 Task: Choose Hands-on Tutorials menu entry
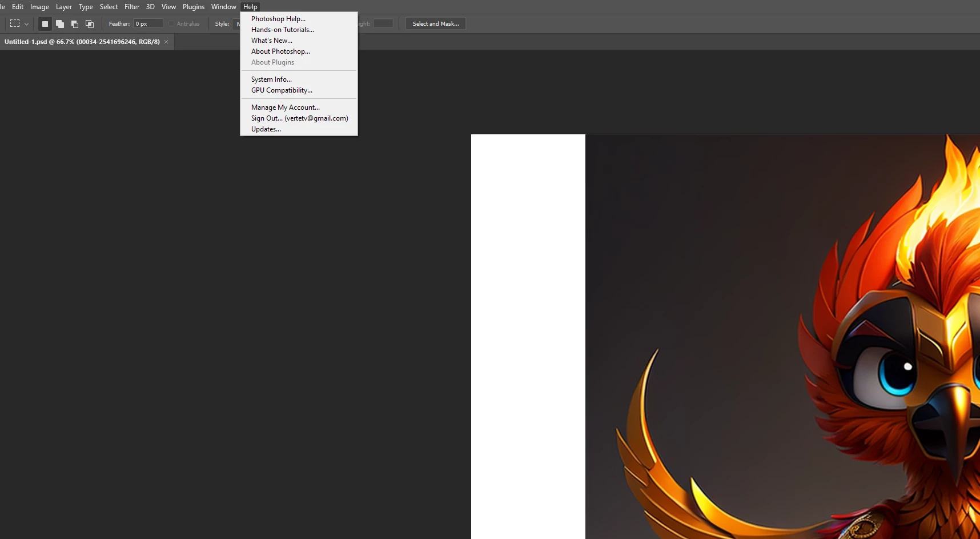pos(299,30)
